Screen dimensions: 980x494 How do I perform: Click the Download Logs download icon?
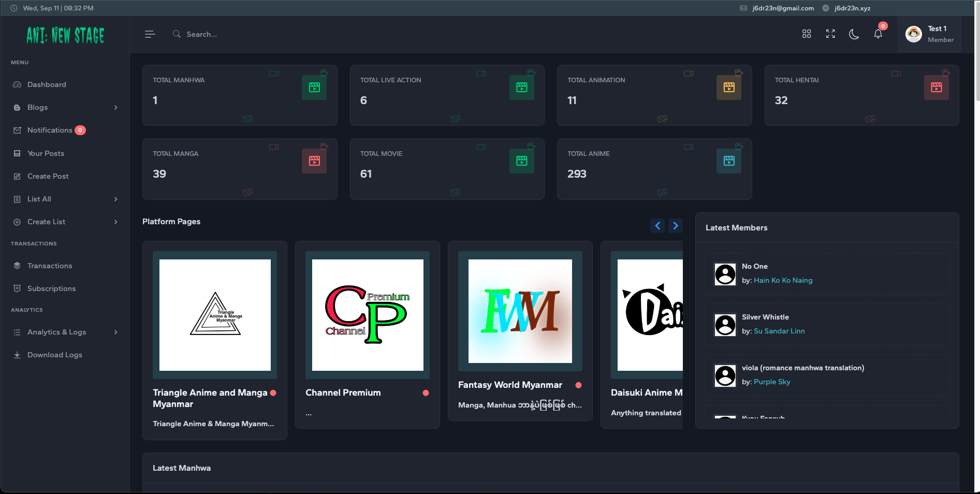[17, 355]
